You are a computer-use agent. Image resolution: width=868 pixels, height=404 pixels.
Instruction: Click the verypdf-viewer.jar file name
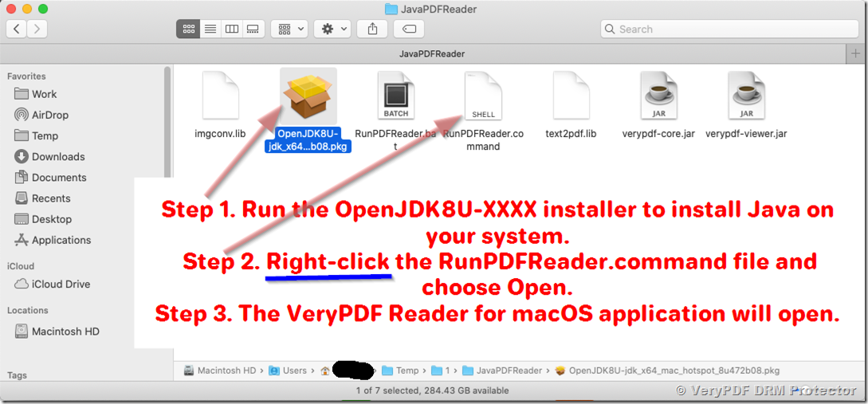pyautogui.click(x=746, y=133)
